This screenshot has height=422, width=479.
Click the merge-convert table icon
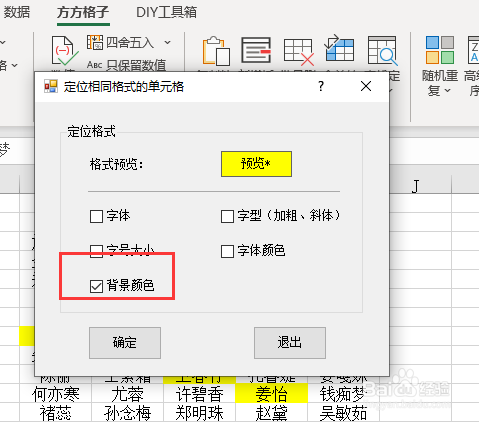coord(339,48)
